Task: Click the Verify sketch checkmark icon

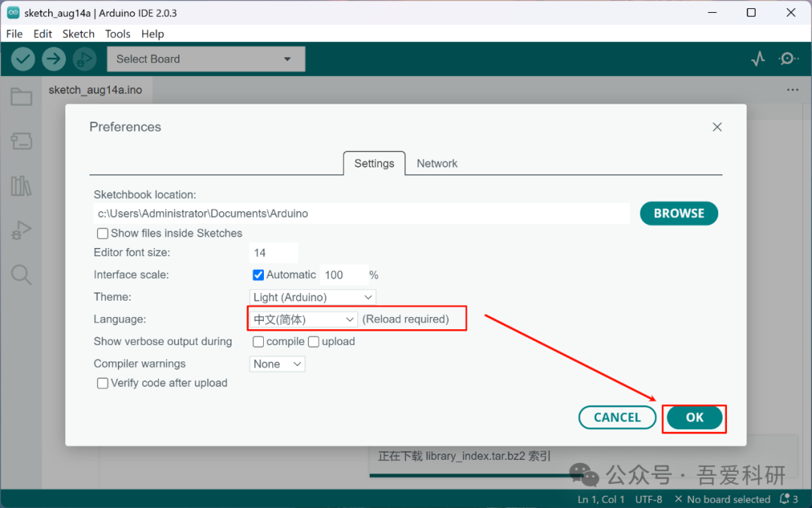Action: tap(22, 59)
